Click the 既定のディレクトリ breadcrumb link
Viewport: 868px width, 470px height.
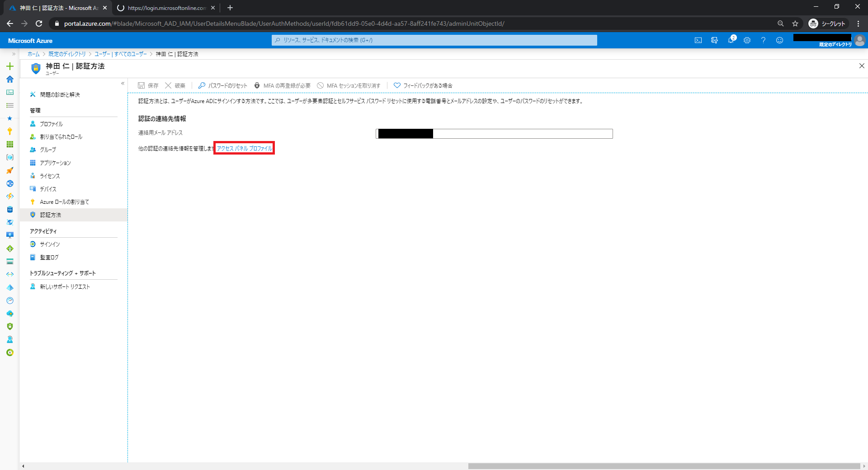67,54
